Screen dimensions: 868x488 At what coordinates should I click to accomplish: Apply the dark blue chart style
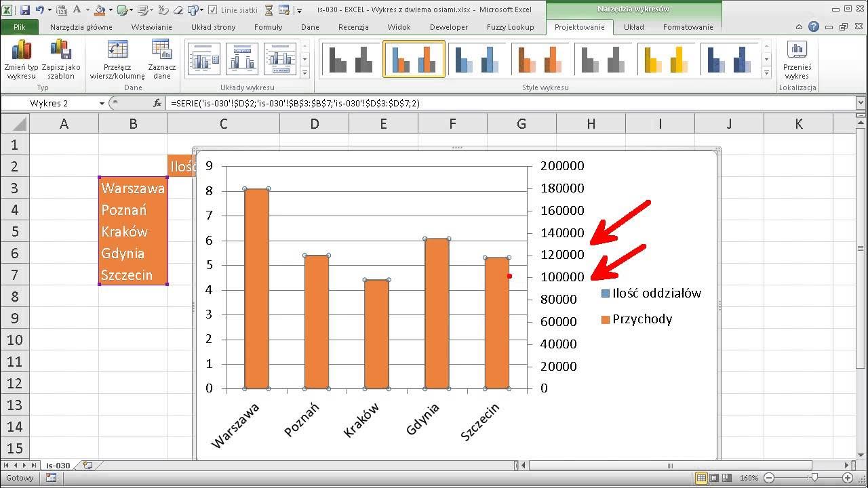tap(730, 59)
